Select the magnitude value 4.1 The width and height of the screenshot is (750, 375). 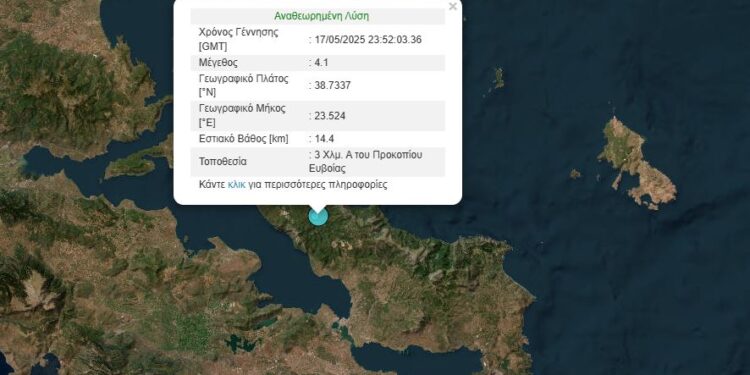click(321, 63)
